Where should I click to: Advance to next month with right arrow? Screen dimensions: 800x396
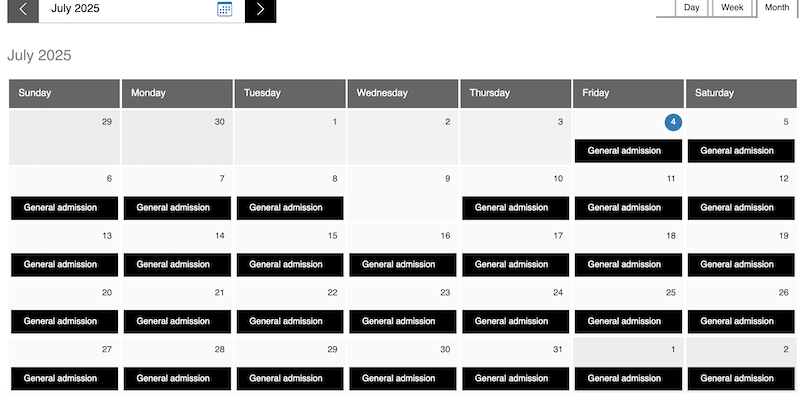click(x=260, y=9)
